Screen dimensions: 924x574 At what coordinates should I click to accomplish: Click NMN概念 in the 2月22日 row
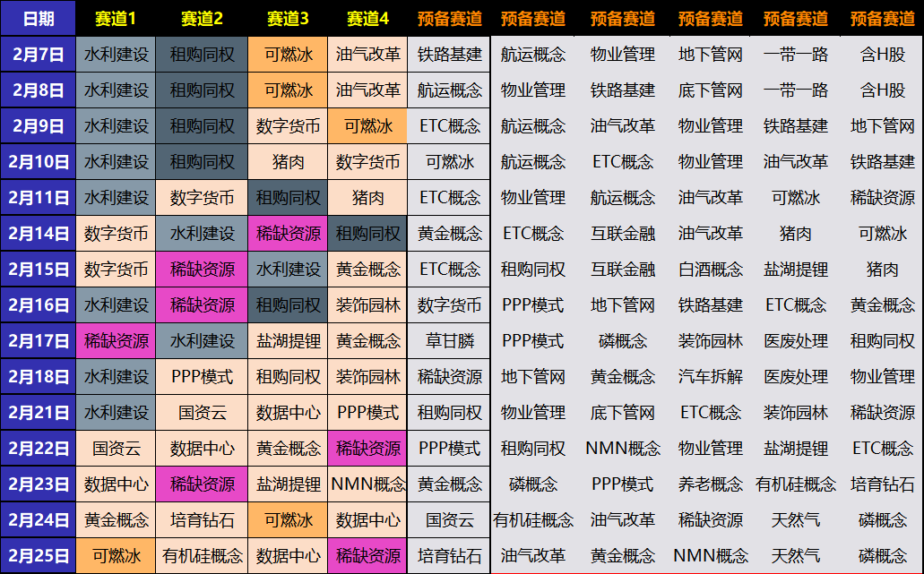623,449
